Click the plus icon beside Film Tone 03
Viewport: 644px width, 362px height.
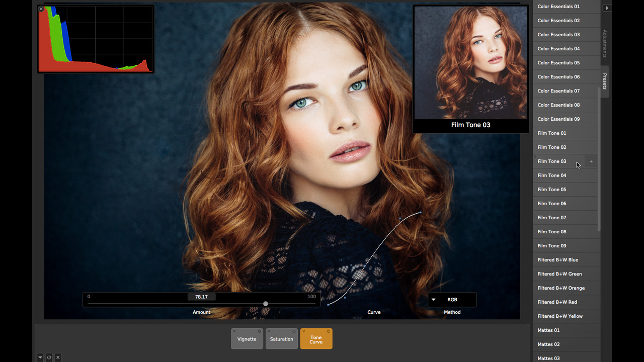pos(591,161)
